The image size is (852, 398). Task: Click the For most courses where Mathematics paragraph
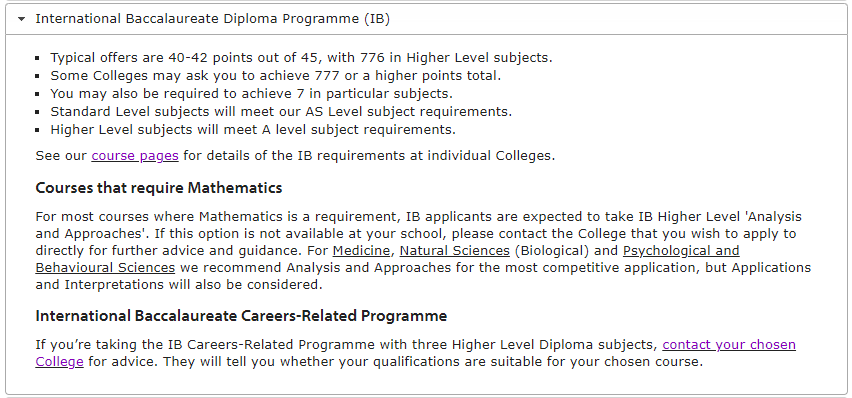423,251
